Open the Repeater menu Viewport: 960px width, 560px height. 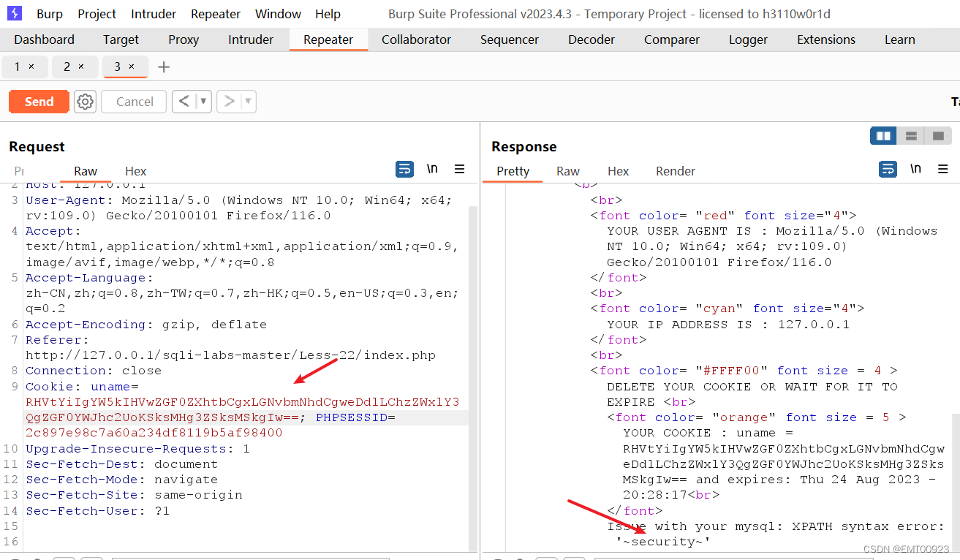tap(216, 14)
